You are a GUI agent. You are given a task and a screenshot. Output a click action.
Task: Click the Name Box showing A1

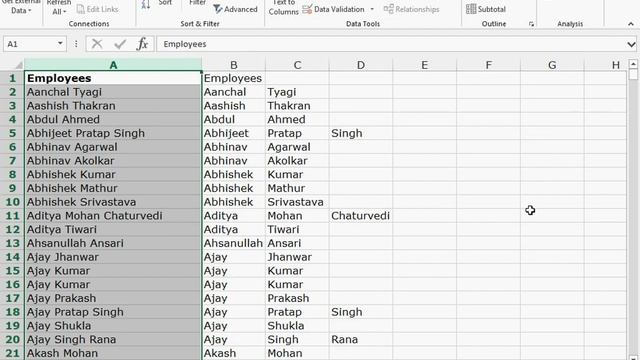pos(30,44)
